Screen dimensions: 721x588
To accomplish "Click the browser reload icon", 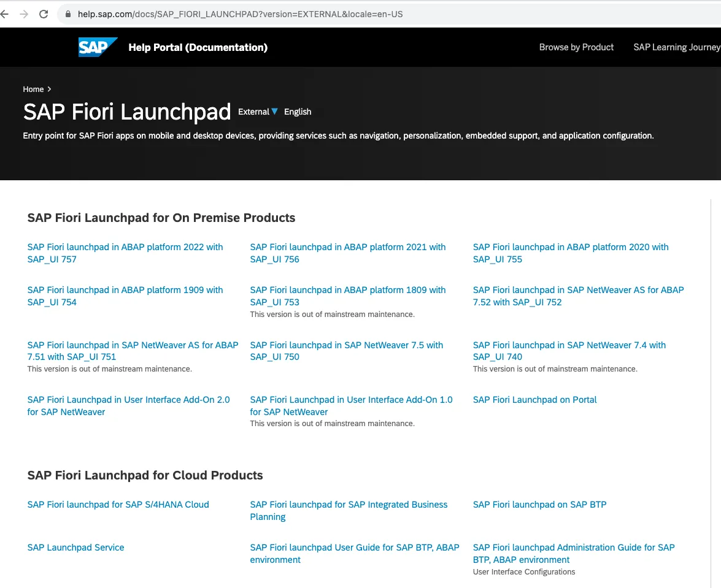I will (x=44, y=14).
